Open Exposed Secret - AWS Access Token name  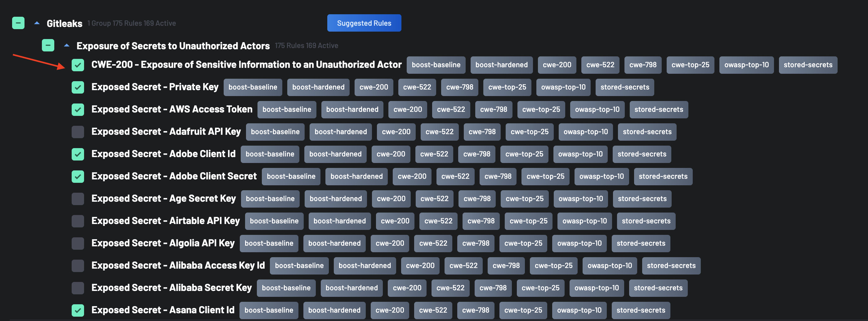(172, 109)
